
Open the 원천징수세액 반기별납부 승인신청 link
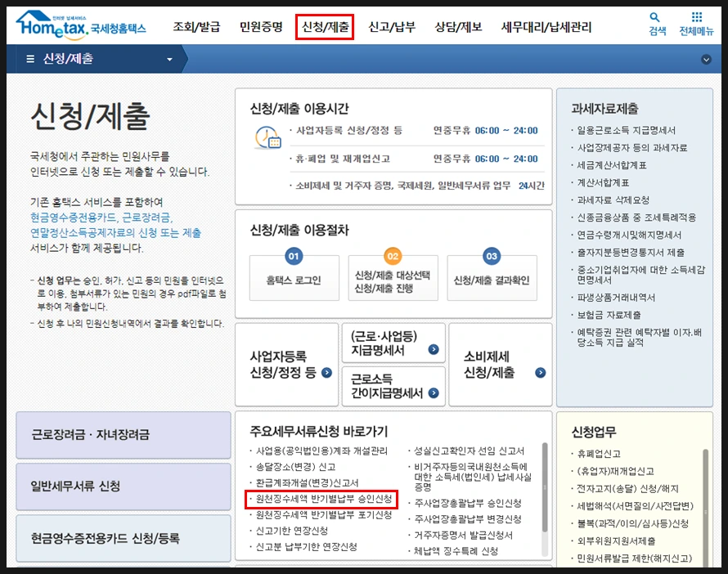(x=321, y=500)
